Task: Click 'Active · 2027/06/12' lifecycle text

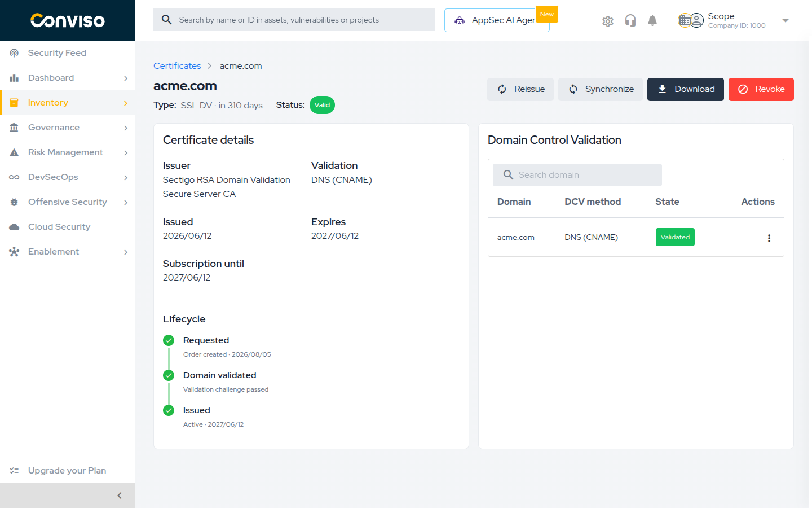Action: 213,424
